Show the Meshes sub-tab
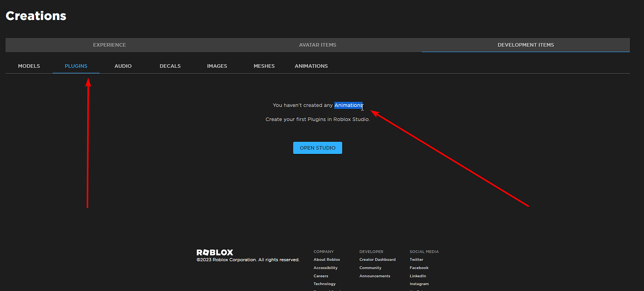This screenshot has width=644, height=291. point(264,66)
